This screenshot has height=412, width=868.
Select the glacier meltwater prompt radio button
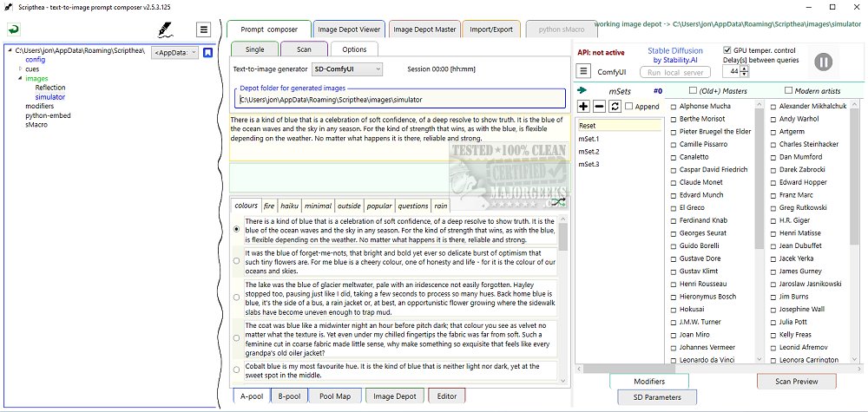tap(237, 297)
